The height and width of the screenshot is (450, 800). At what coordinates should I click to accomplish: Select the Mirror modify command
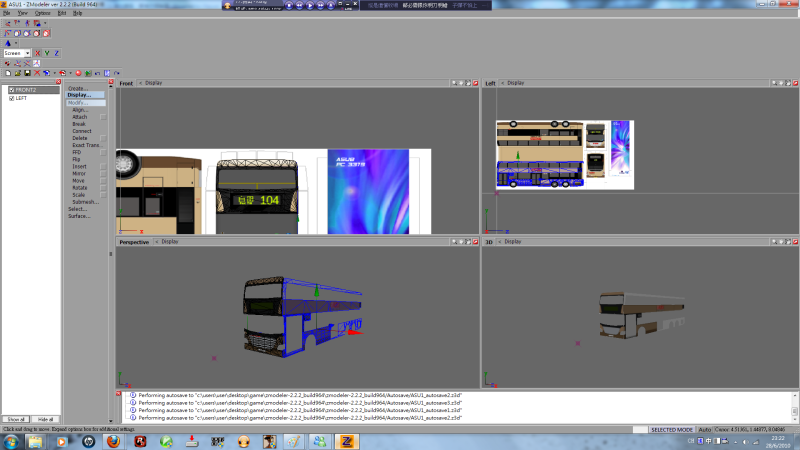point(79,173)
